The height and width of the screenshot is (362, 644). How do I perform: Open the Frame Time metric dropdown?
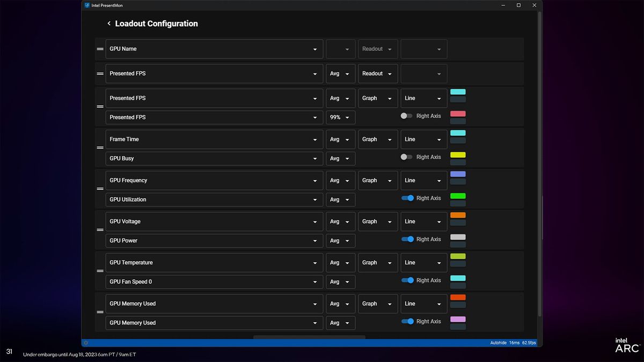[x=214, y=139]
